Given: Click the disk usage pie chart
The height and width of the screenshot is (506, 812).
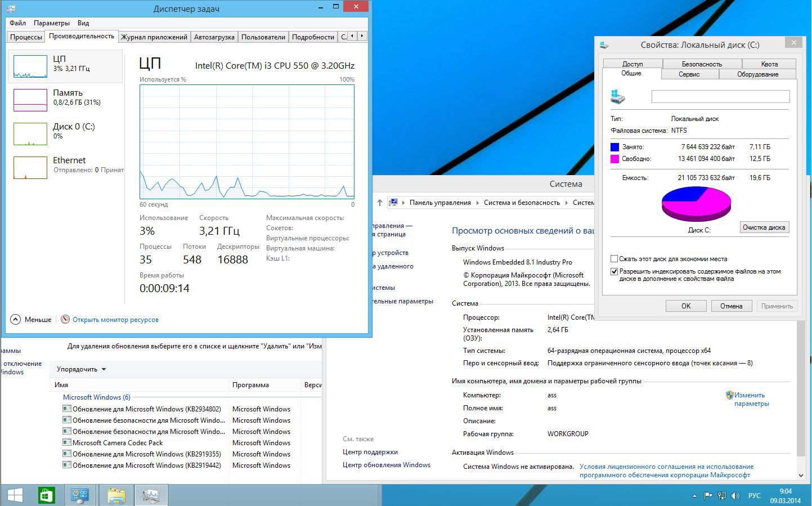Looking at the screenshot, I should [x=696, y=203].
